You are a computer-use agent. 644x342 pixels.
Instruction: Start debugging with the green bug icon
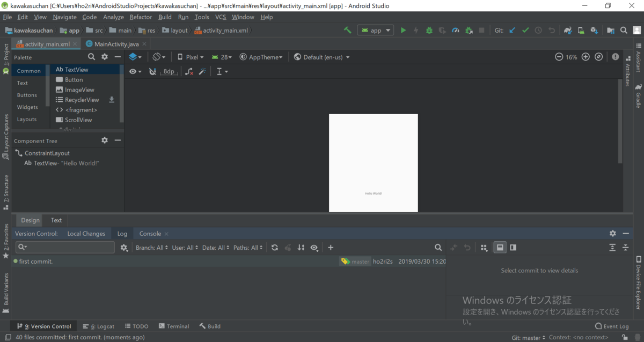(x=429, y=31)
